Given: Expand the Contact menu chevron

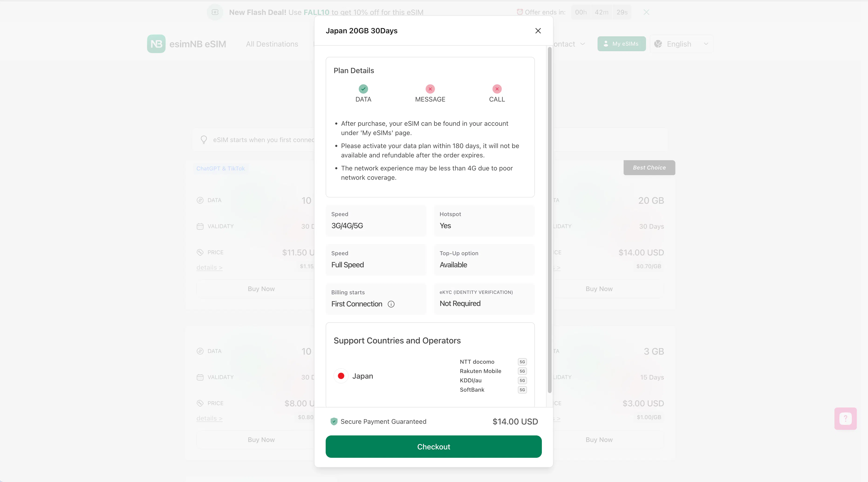Looking at the screenshot, I should coord(583,44).
